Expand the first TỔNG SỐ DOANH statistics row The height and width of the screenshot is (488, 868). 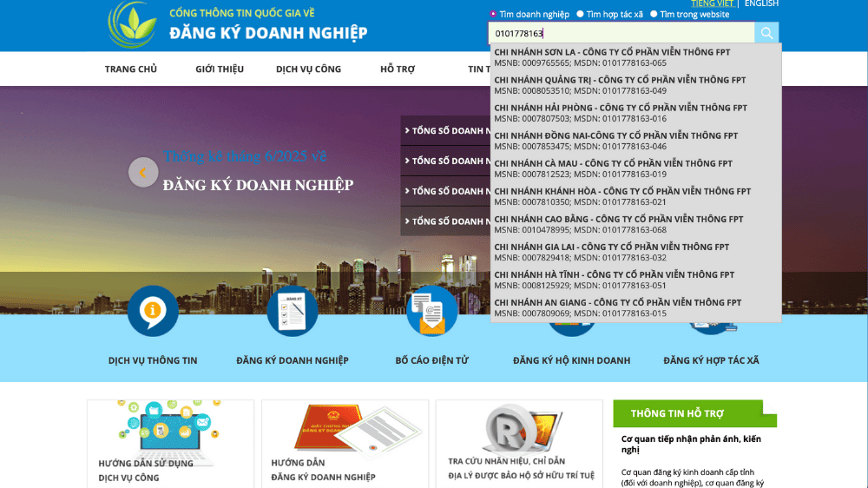446,131
